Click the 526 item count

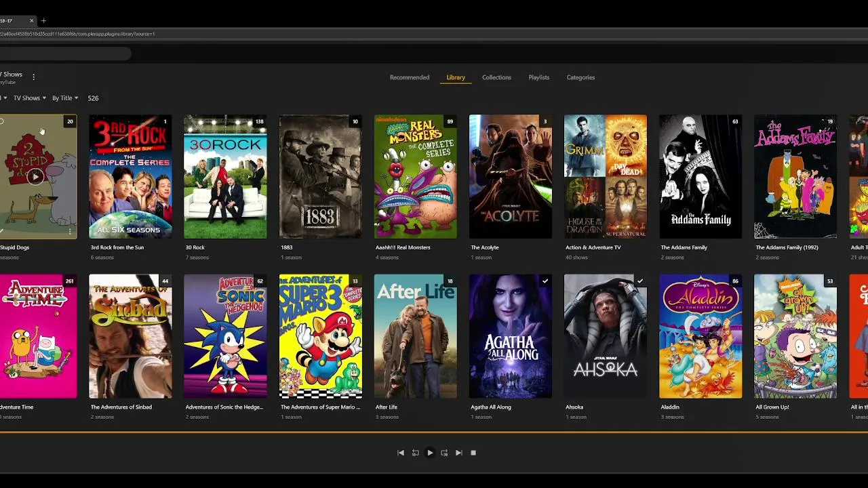(x=93, y=98)
